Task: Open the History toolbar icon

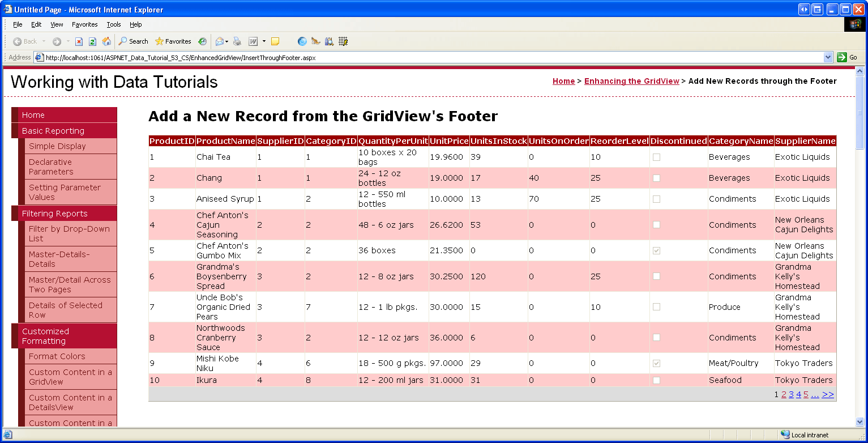Action: coord(202,41)
